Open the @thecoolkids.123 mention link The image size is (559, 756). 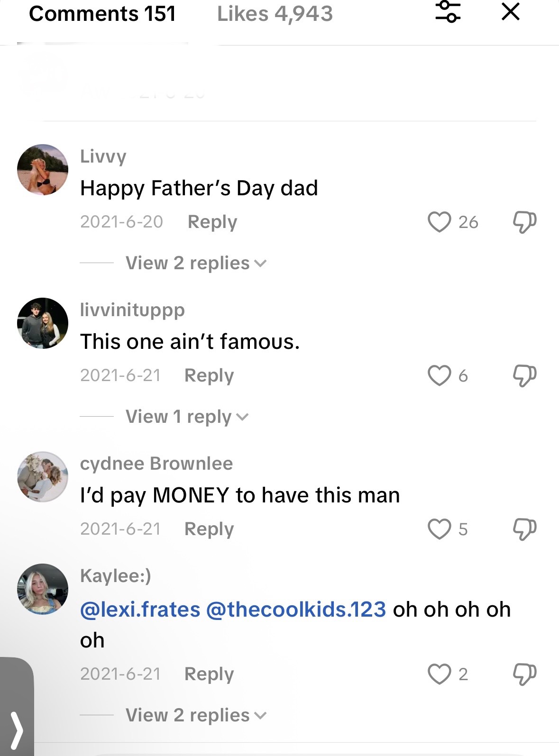tap(296, 610)
